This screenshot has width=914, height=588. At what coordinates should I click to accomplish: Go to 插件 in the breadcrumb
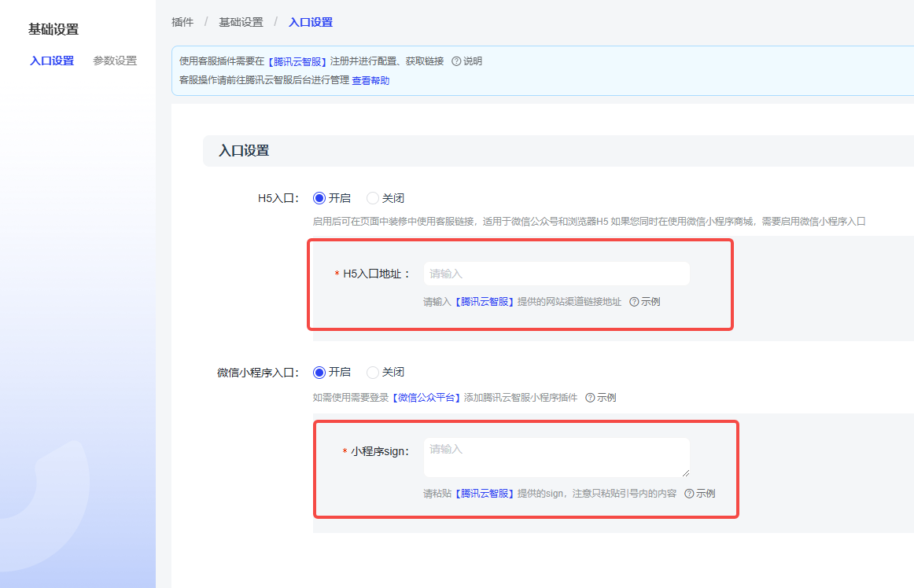coord(182,22)
